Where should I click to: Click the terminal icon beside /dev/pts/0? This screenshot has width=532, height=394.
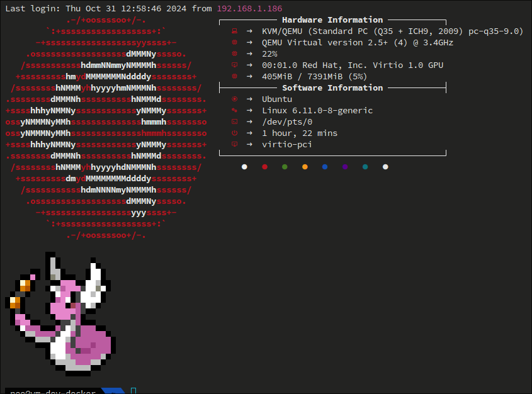234,121
